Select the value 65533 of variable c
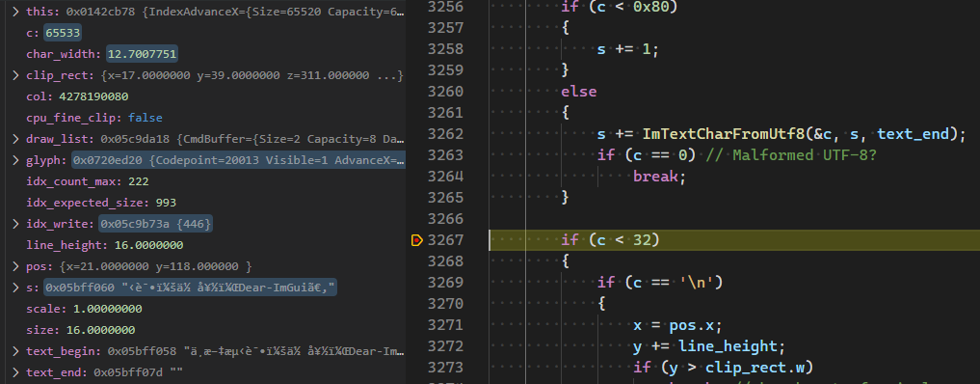Viewport: 980px width, 384px height. (x=63, y=33)
